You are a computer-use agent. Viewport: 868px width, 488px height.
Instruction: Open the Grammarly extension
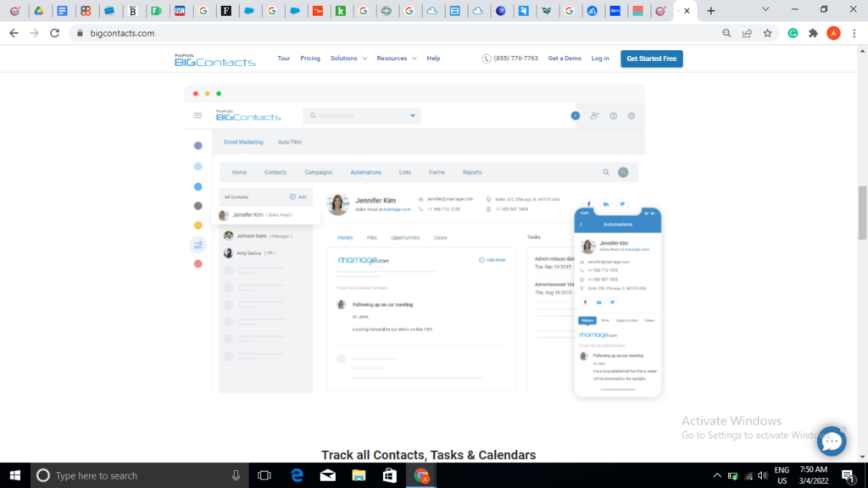[793, 33]
